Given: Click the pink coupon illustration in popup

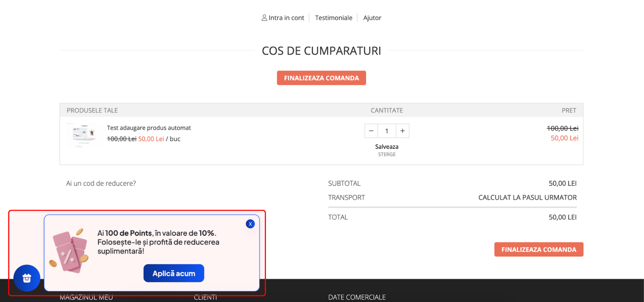Looking at the screenshot, I should (x=69, y=251).
